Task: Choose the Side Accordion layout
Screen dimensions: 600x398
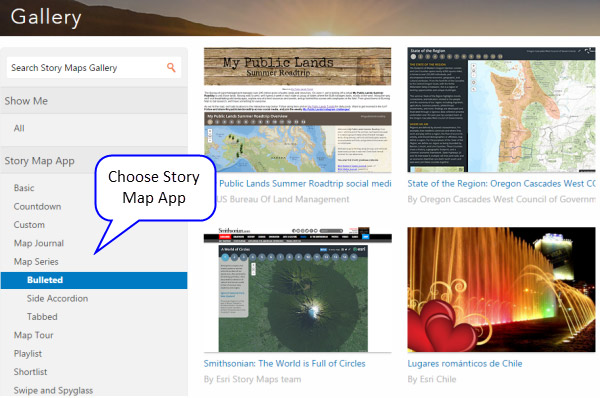Action: (57, 298)
